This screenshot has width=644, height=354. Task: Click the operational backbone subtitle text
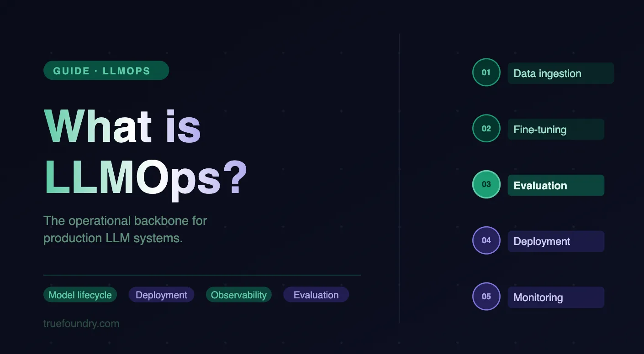125,229
